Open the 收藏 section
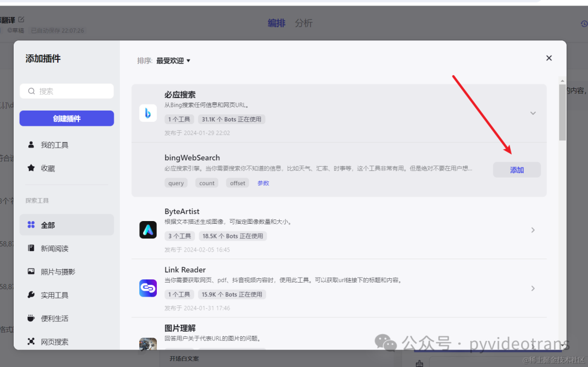This screenshot has width=588, height=367. (x=67, y=168)
